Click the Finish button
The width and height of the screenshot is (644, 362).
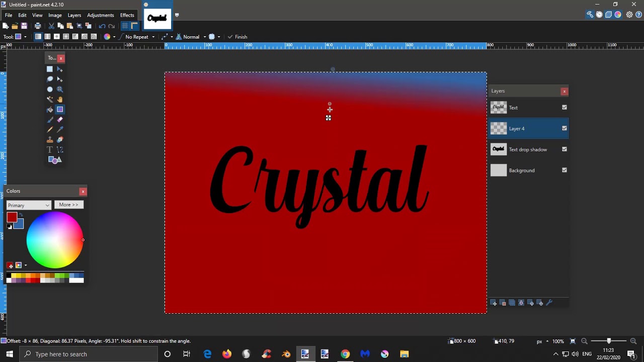237,37
